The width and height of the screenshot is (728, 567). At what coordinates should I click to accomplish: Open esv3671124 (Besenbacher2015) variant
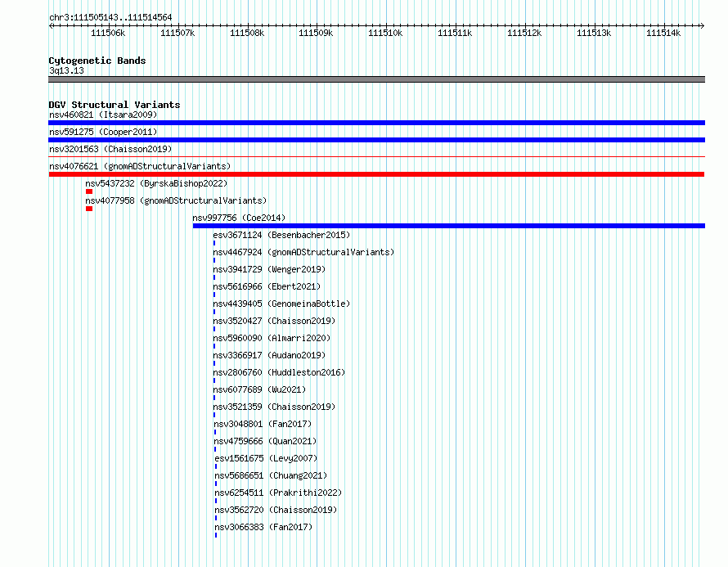[282, 235]
